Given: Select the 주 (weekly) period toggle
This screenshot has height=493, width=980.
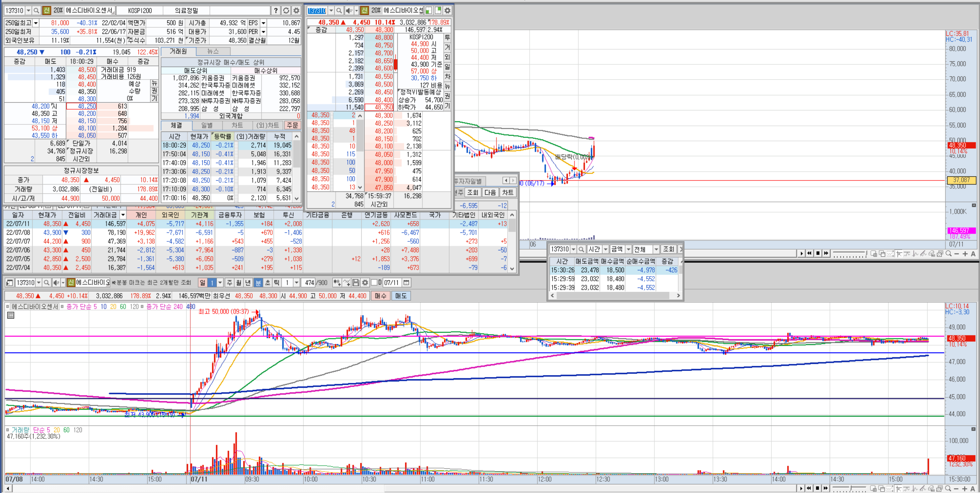Looking at the screenshot, I should coord(229,283).
